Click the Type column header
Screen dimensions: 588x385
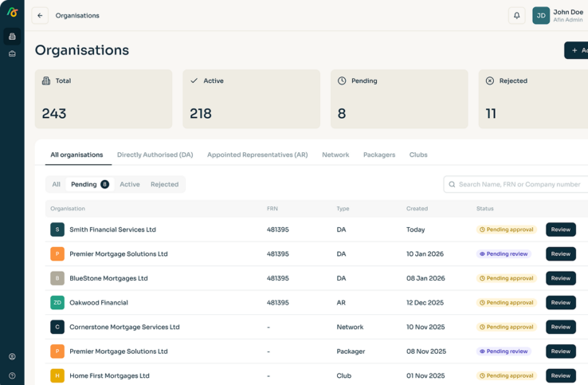pos(343,209)
